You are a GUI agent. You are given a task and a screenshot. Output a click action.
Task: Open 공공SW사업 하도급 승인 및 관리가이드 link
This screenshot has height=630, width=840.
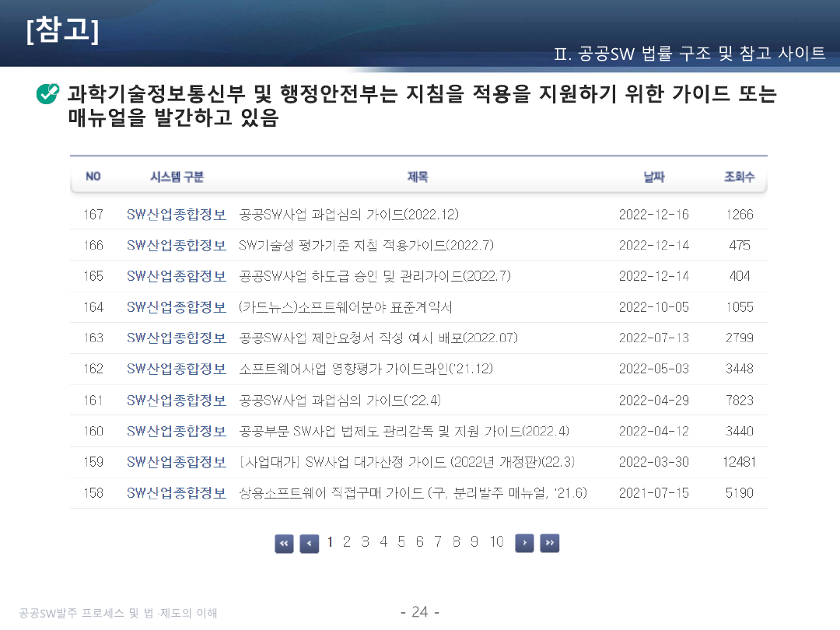[x=374, y=276]
